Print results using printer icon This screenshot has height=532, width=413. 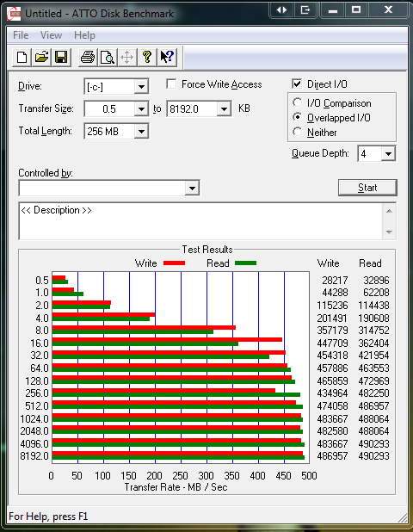[88, 57]
